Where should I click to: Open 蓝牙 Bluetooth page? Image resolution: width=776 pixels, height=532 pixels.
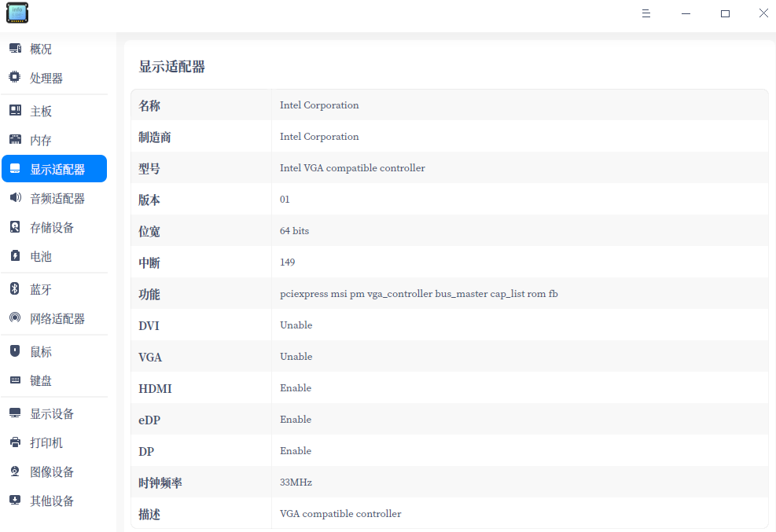[54, 290]
